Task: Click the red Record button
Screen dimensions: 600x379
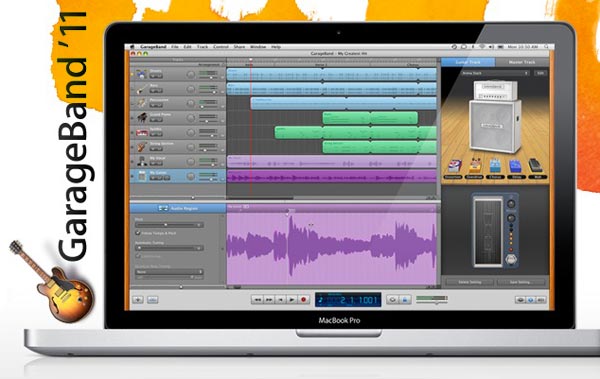Action: [x=304, y=299]
